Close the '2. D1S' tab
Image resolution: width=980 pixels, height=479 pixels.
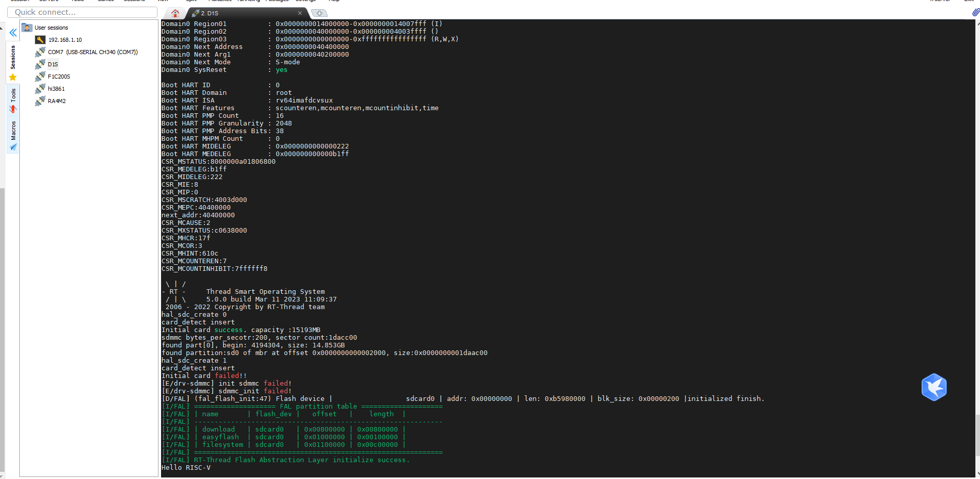300,13
